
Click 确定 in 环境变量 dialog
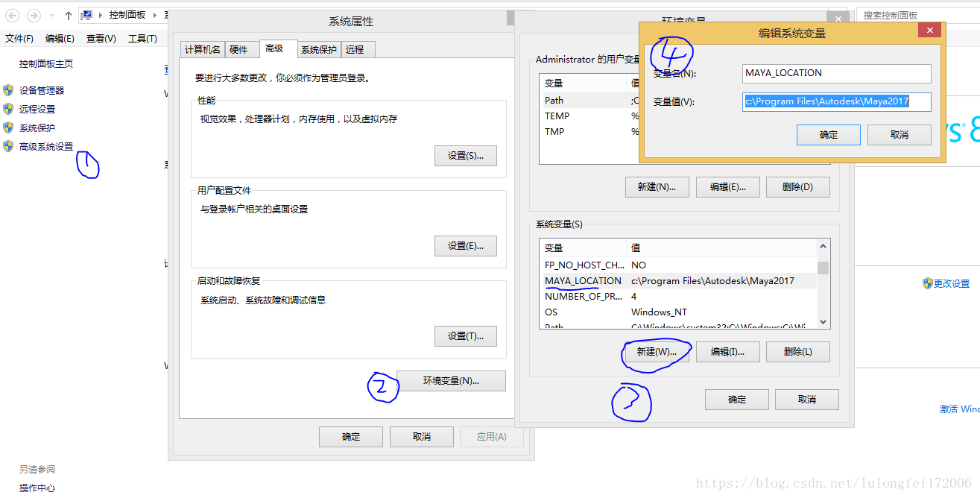737,400
